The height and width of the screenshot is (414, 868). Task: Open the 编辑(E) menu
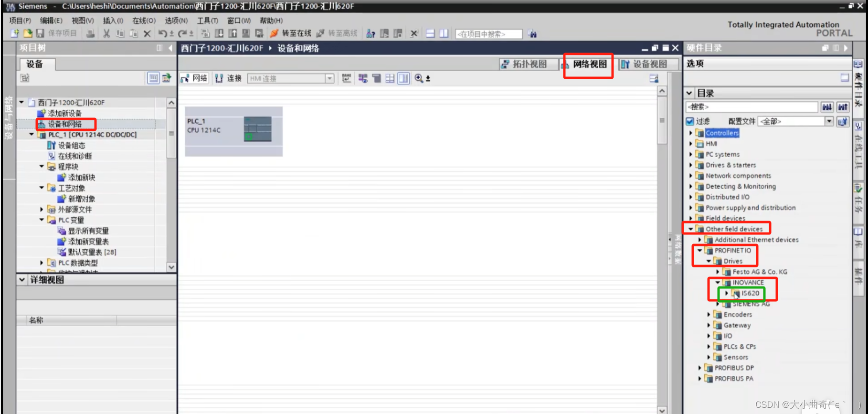[51, 21]
